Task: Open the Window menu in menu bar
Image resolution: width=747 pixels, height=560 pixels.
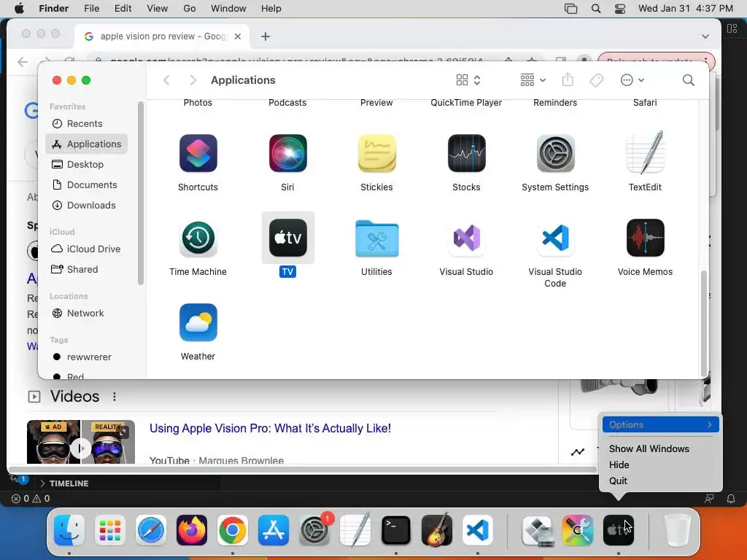Action: (x=228, y=9)
